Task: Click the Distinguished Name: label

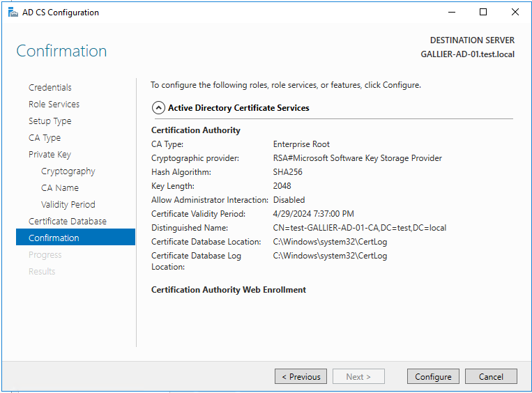Action: click(190, 228)
